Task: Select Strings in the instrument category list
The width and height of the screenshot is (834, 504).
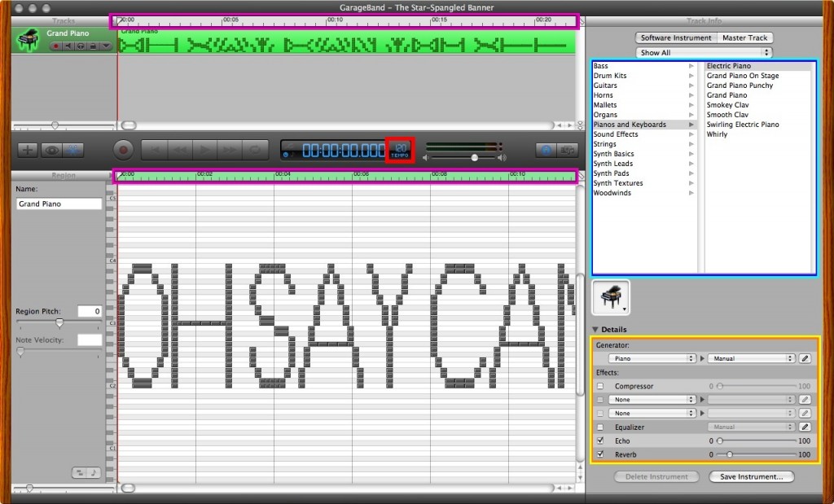Action: click(x=605, y=144)
